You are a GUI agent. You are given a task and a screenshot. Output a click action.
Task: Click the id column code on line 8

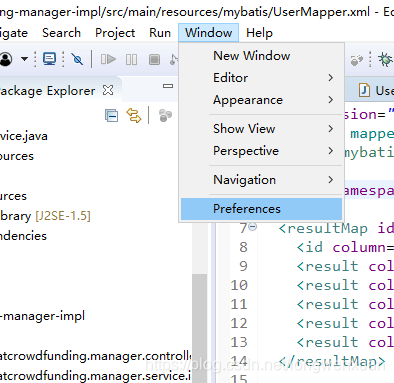[345, 247]
